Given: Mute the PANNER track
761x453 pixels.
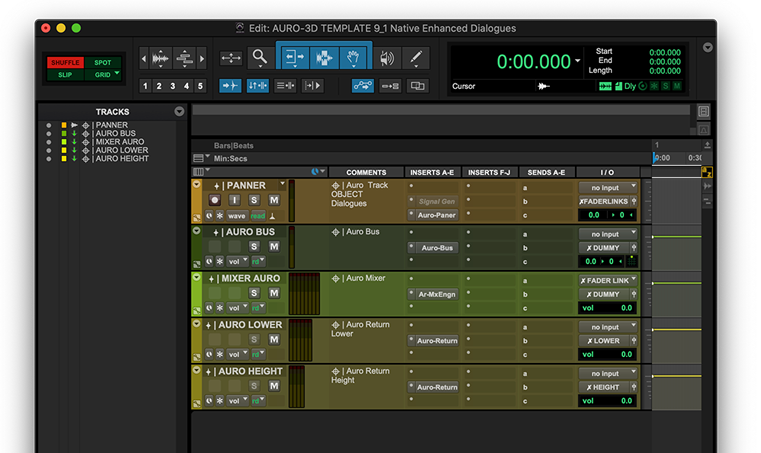Looking at the screenshot, I should click(273, 200).
